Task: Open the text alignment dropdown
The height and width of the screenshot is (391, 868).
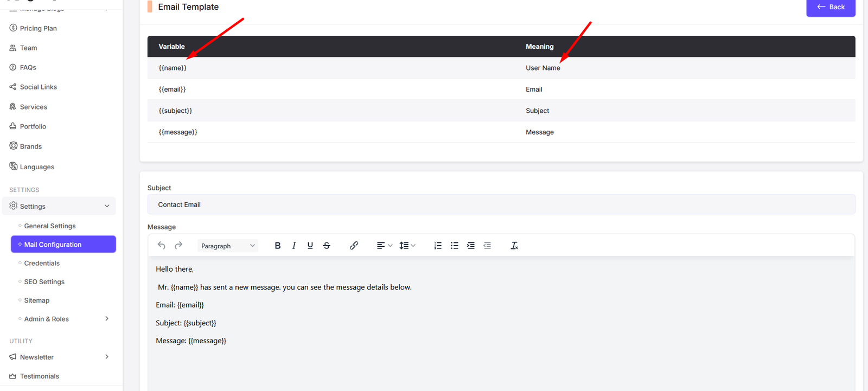Action: 384,246
